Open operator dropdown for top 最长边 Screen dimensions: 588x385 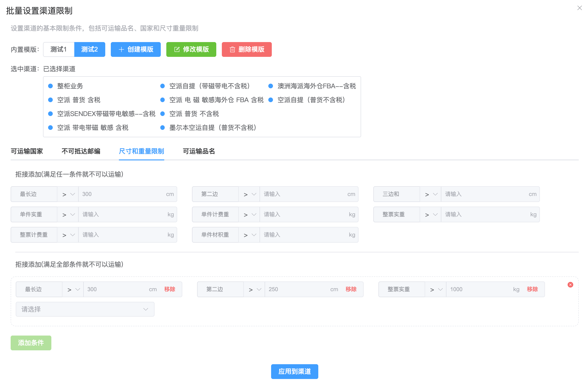[68, 194]
